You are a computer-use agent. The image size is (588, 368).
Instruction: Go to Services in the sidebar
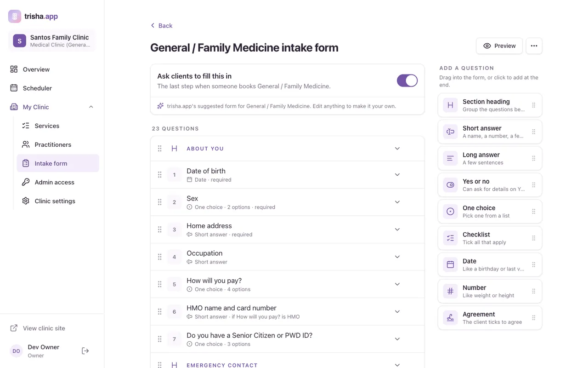point(58,126)
